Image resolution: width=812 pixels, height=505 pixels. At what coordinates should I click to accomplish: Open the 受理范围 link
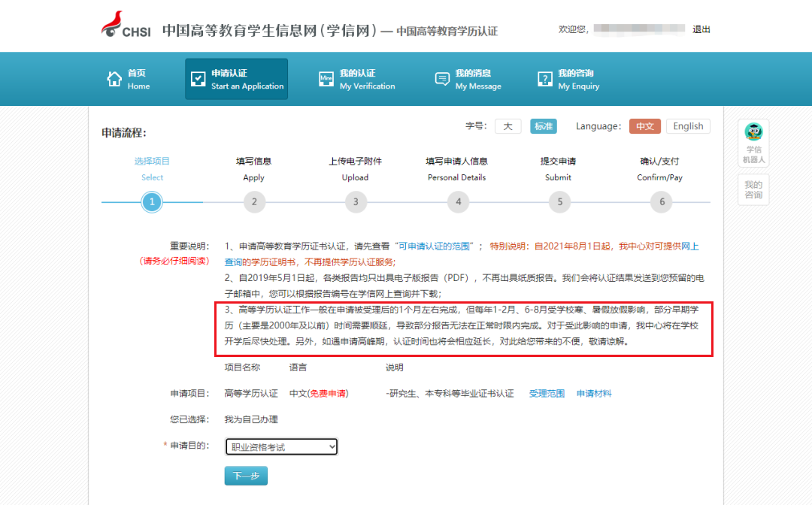[x=547, y=393]
